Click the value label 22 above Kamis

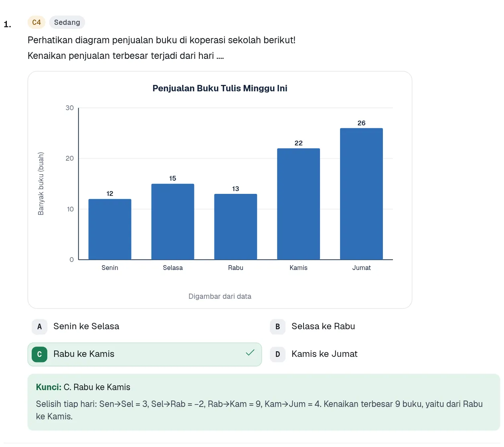click(299, 143)
